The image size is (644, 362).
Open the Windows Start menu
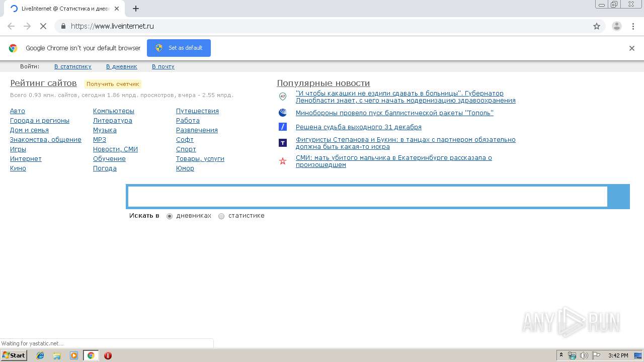(x=14, y=355)
